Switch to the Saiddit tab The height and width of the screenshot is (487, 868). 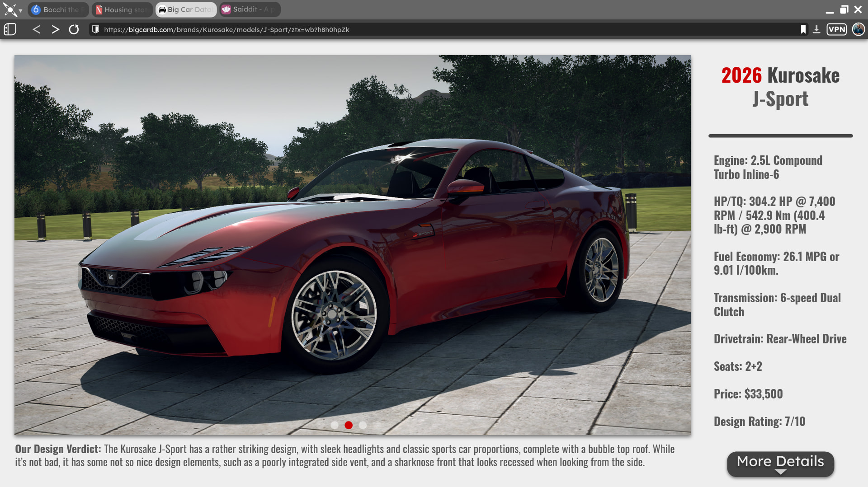[250, 9]
